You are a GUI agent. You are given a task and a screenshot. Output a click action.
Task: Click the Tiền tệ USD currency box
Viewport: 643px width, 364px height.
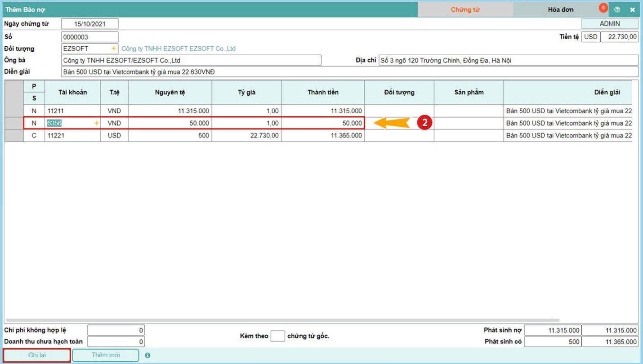590,37
